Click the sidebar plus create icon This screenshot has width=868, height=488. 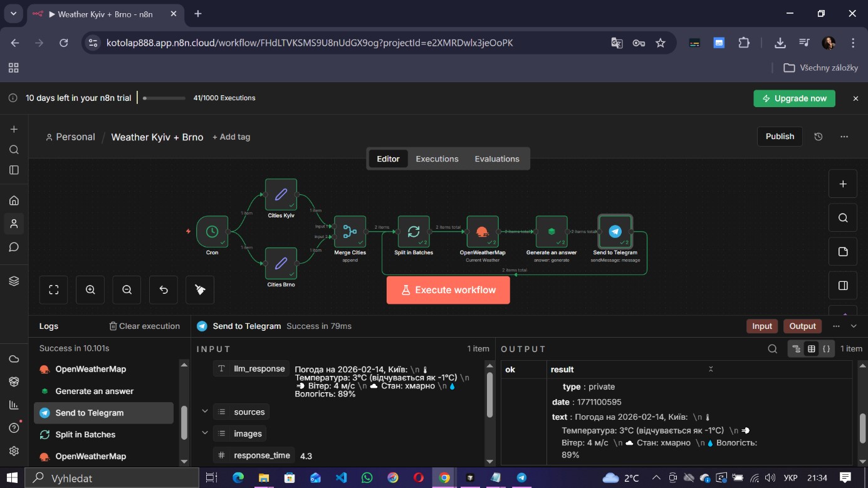[14, 129]
